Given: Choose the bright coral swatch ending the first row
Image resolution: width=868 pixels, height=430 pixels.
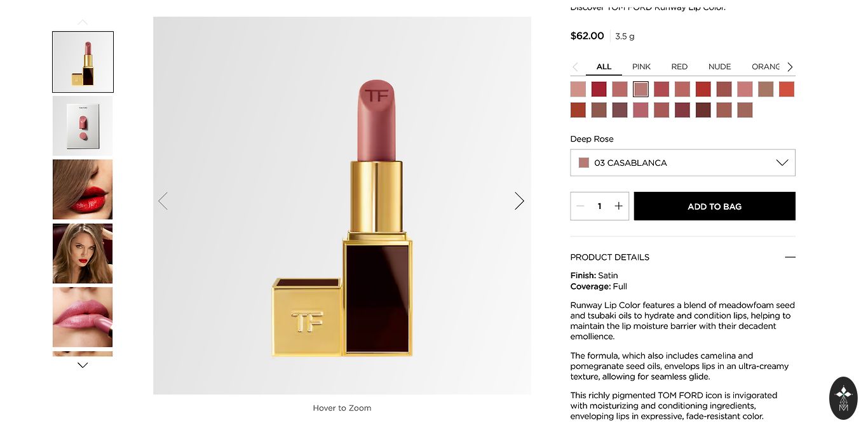Looking at the screenshot, I should click(787, 90).
